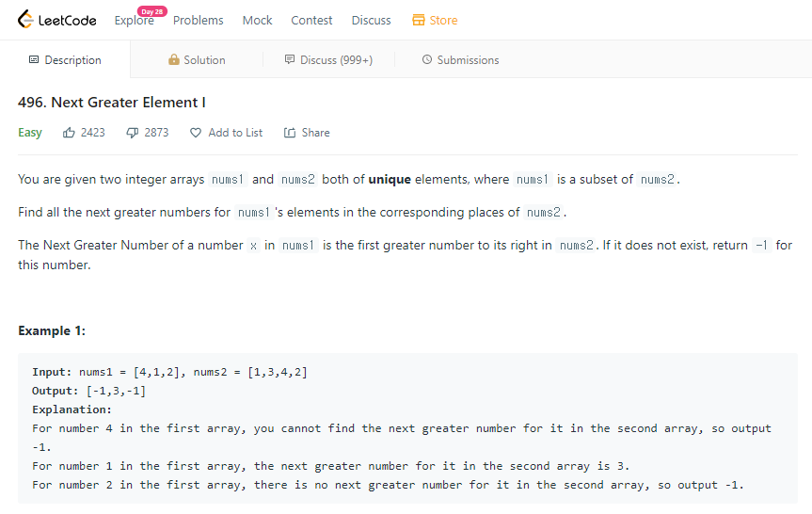
Task: Click the thumbs-up like icon
Action: coord(69,133)
